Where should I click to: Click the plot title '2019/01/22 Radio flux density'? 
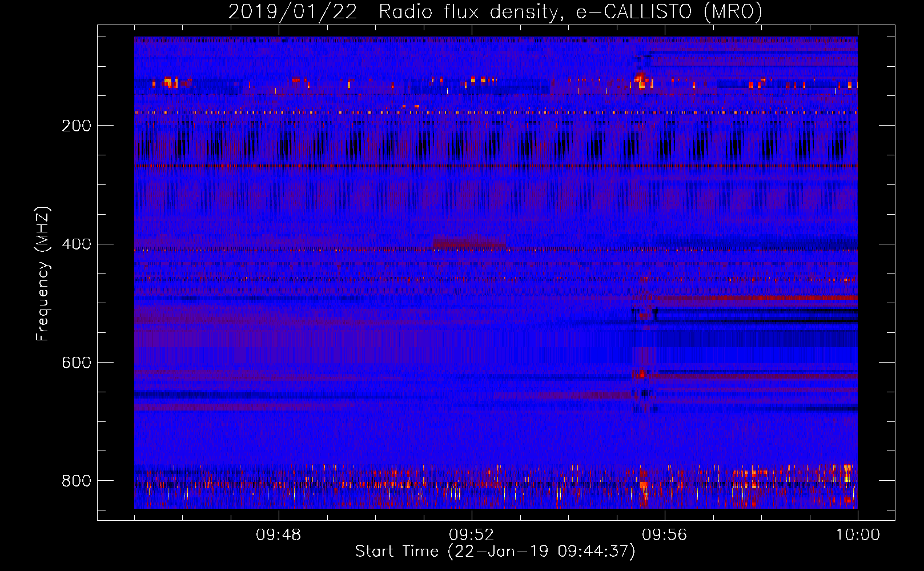tap(495, 12)
